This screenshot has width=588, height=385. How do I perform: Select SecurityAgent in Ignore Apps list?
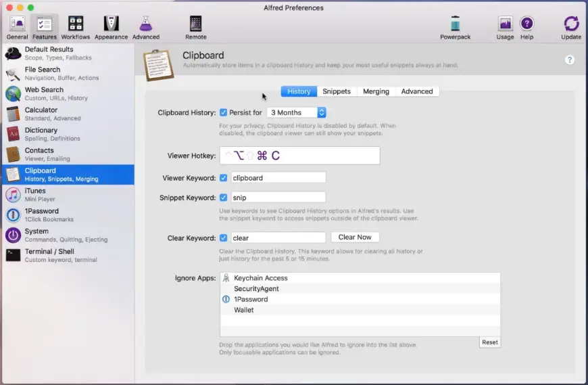click(x=360, y=288)
